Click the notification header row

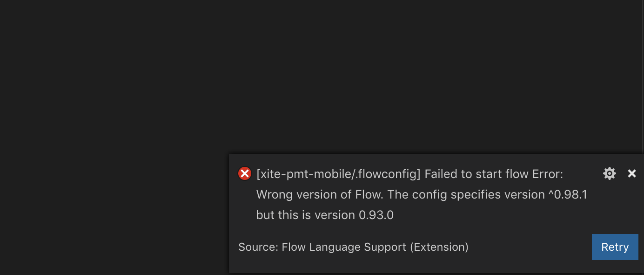point(409,174)
